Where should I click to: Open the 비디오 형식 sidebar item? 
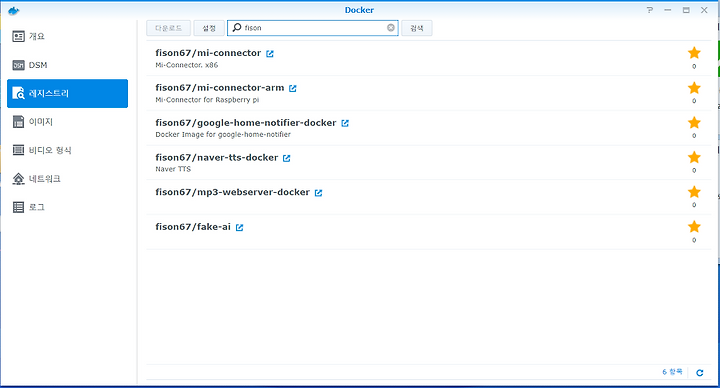point(68,150)
